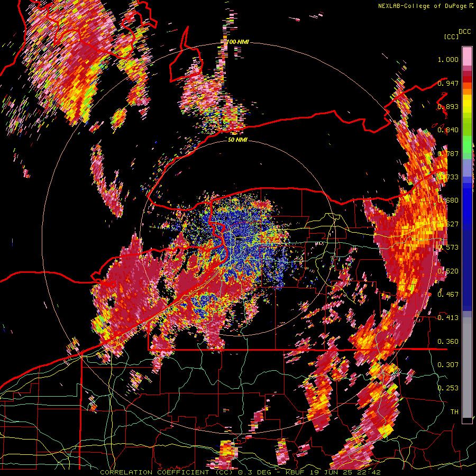Click the NEXLAB-College of DuPage label
Viewport: 476px width, 476px height.
(x=423, y=6)
